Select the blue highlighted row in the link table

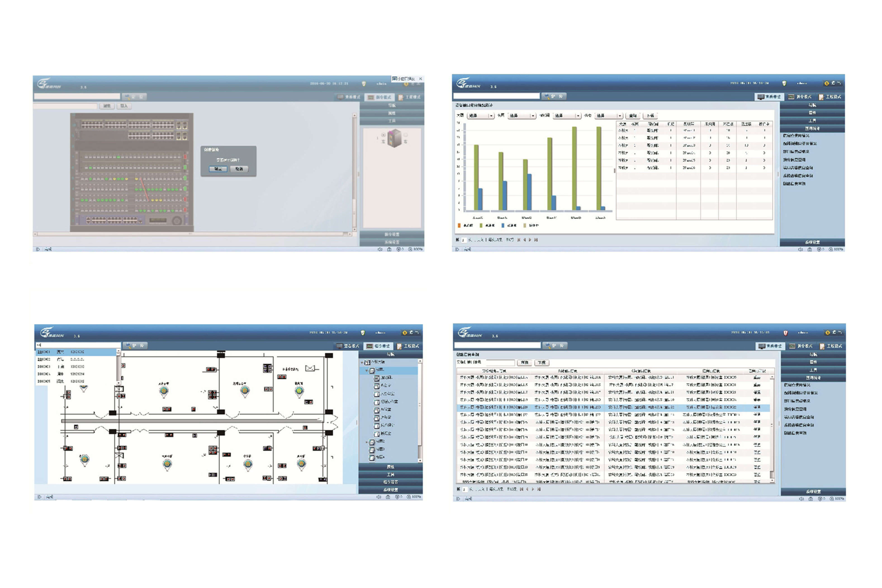(x=613, y=407)
